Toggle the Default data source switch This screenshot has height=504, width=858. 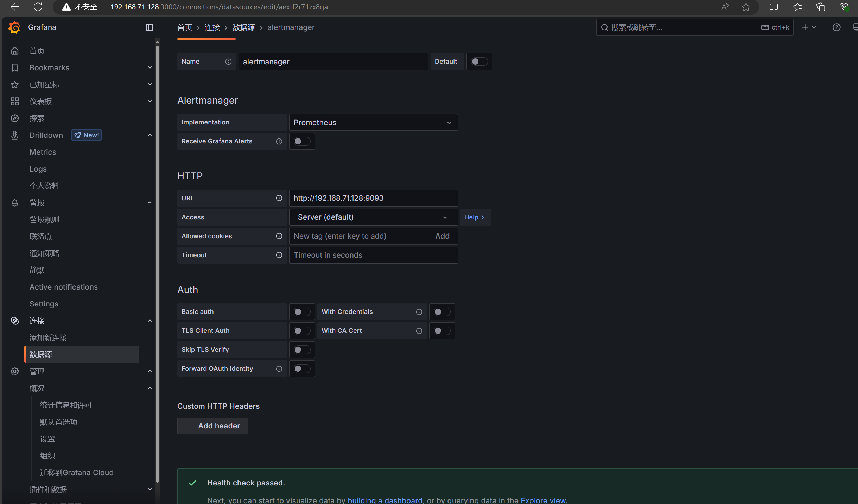point(479,62)
